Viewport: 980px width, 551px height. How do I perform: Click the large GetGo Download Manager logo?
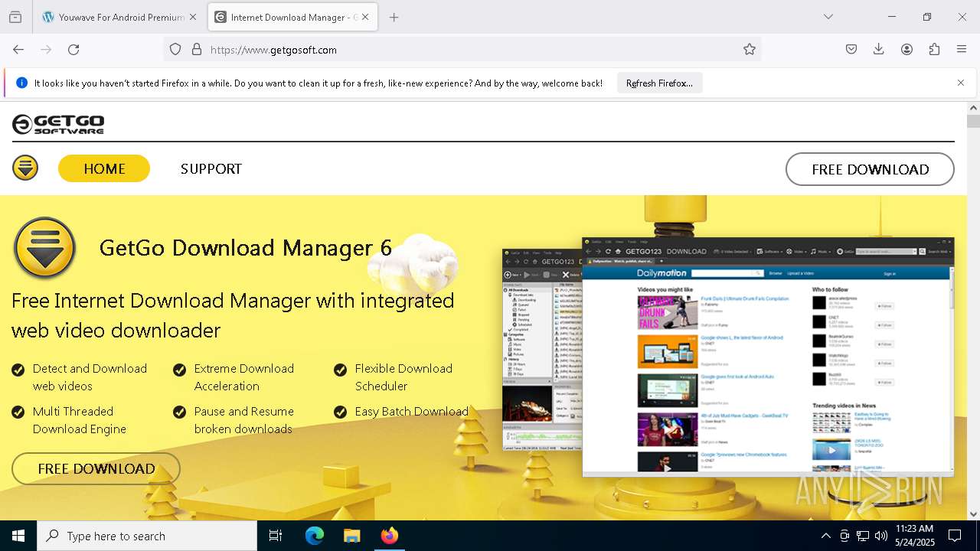[44, 248]
